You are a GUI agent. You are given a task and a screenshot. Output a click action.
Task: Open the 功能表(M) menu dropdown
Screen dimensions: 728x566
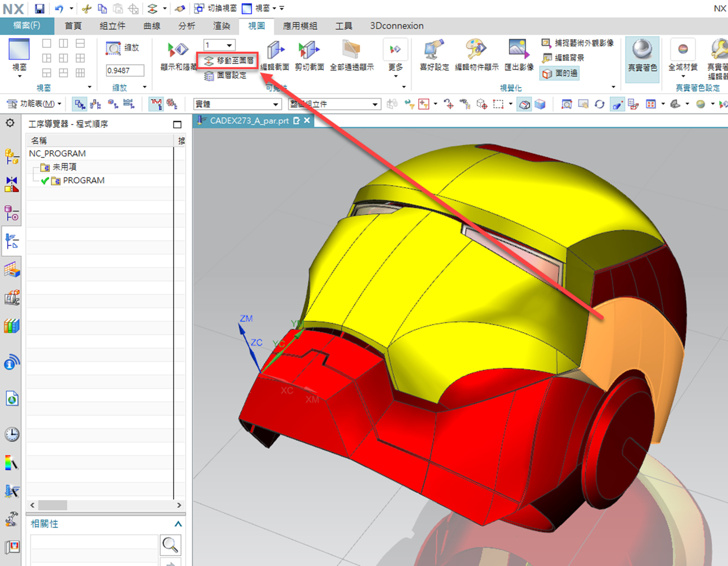34,104
